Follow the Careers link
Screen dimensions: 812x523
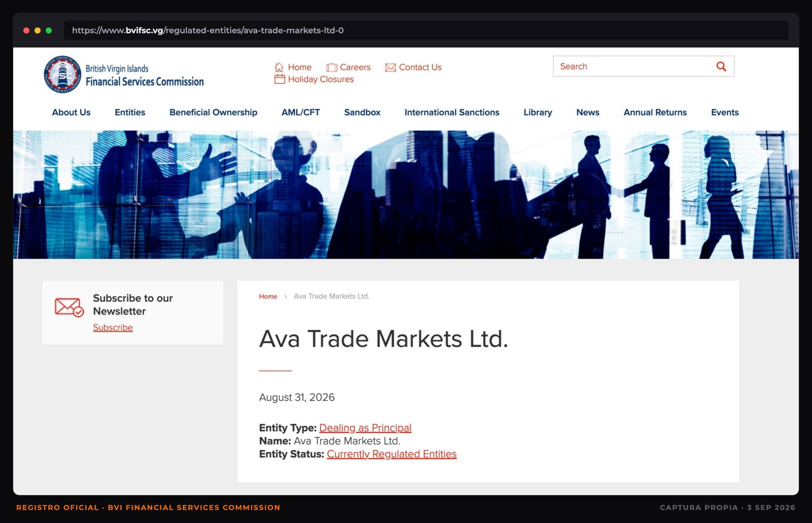pyautogui.click(x=355, y=67)
